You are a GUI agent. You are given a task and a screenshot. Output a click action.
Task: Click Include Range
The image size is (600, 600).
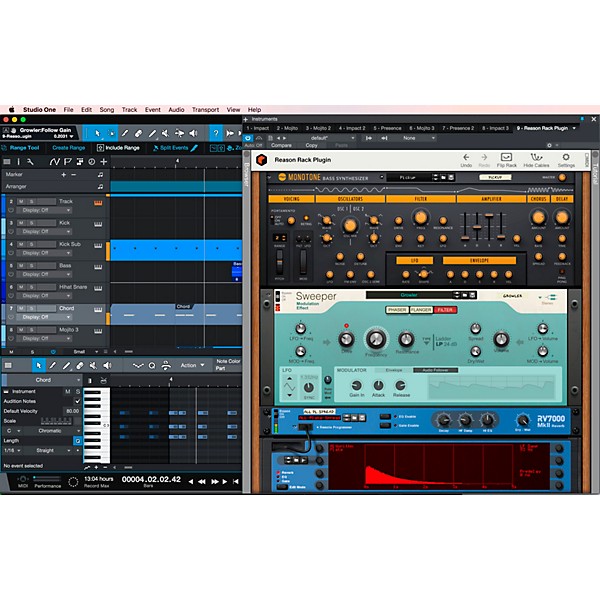(118, 148)
